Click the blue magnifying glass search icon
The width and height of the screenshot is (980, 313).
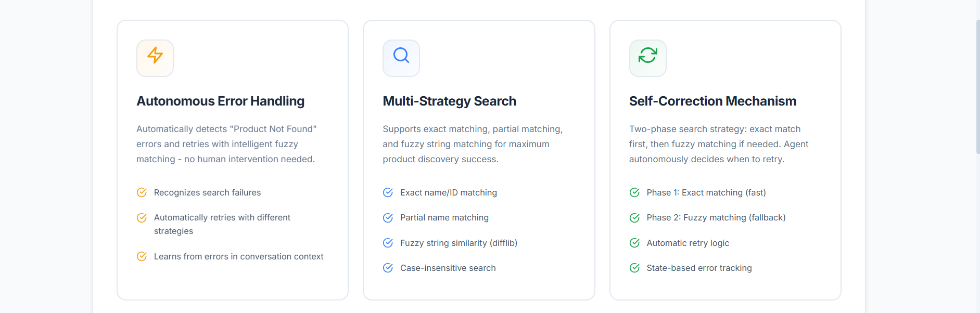click(x=401, y=55)
